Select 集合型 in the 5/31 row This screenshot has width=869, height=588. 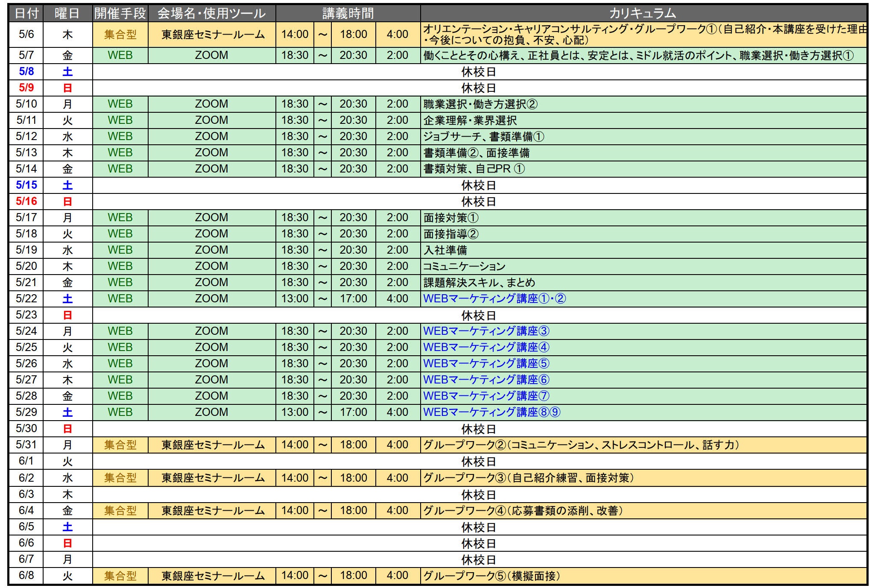click(120, 445)
